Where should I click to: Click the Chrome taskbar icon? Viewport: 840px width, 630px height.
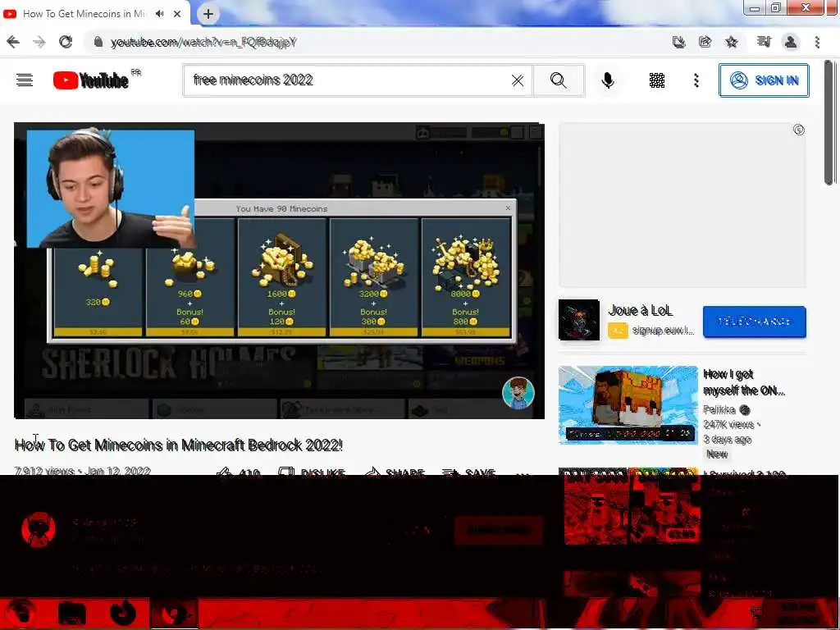point(174,614)
